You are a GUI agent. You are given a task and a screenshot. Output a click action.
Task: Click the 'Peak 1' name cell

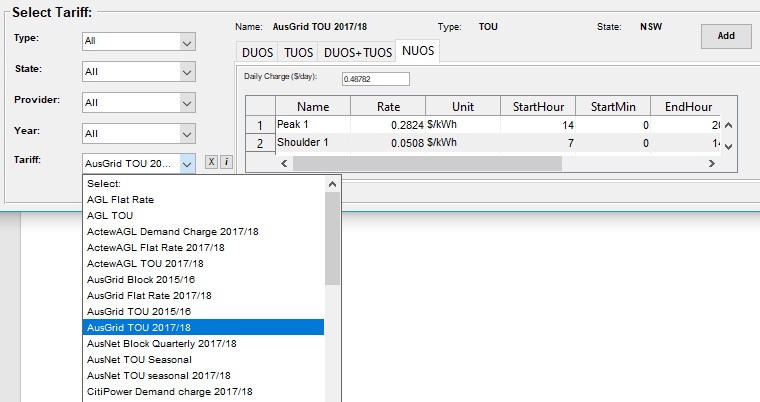tap(313, 125)
